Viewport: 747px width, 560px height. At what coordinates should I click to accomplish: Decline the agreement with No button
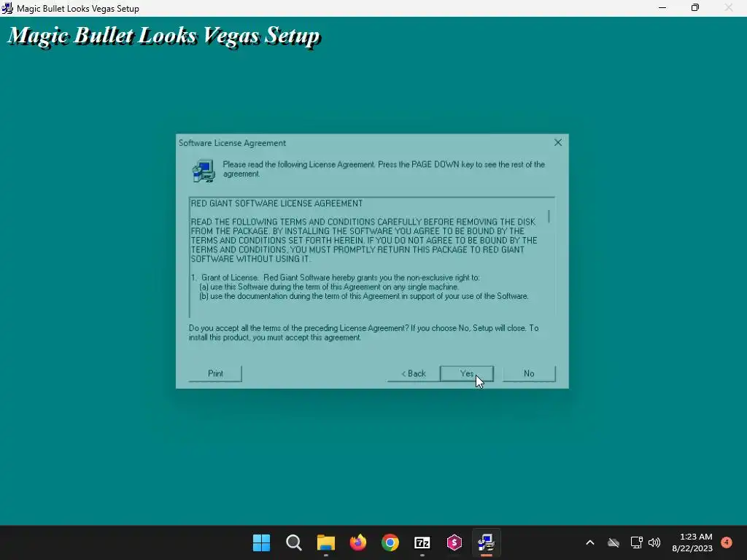click(529, 373)
